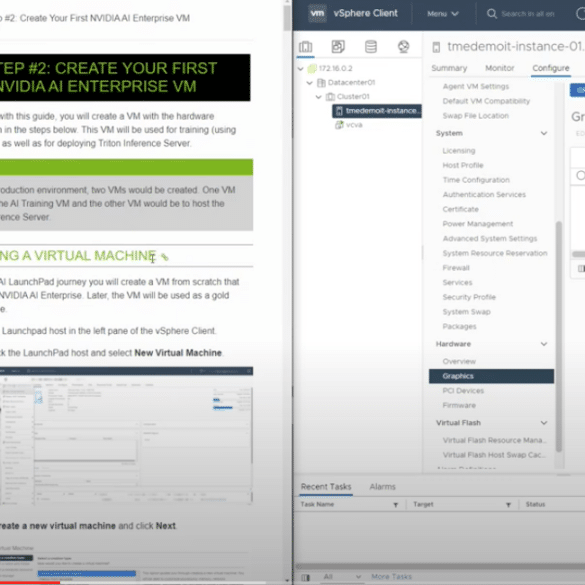Image resolution: width=585 pixels, height=585 pixels.
Task: Click the red video progress bar
Action: [30, 583]
